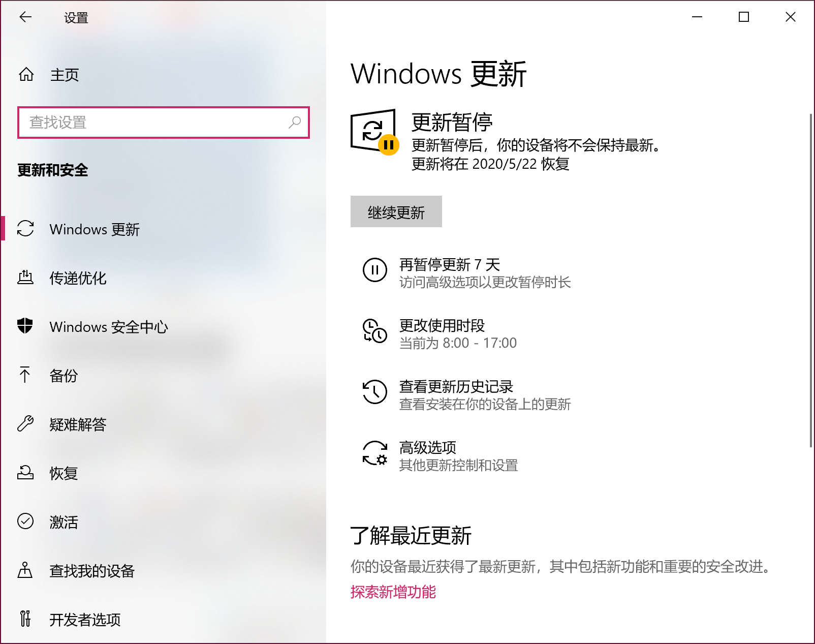815x644 pixels.
Task: Open 查找我的设备 settings
Action: (91, 571)
